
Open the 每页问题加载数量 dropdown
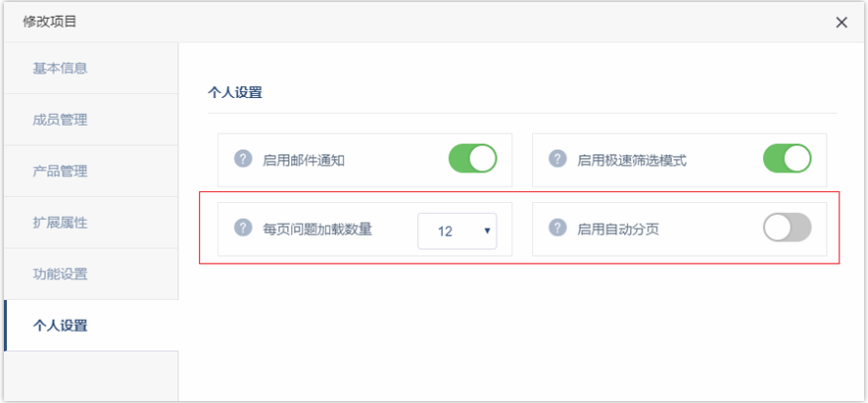[457, 231]
